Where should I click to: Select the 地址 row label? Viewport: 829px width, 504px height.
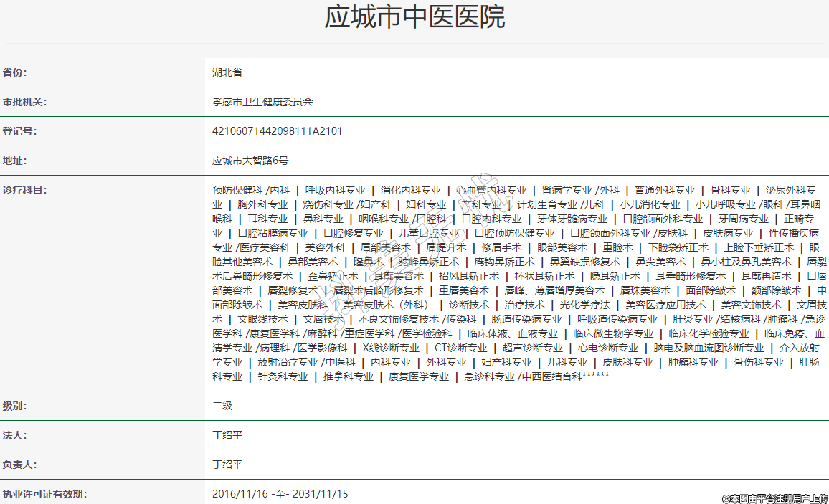coord(14,161)
